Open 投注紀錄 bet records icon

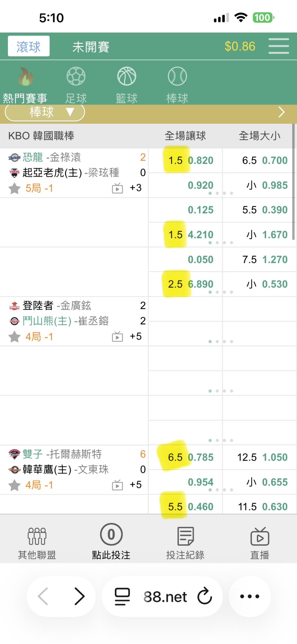pos(185,536)
